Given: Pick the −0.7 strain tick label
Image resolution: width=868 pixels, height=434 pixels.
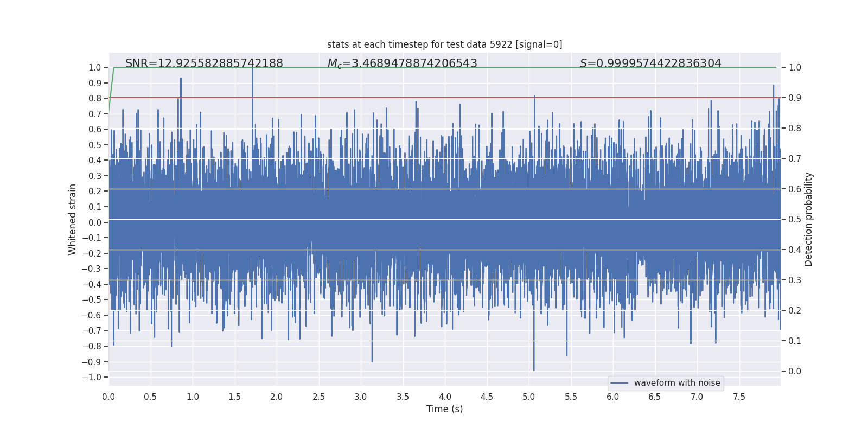Looking at the screenshot, I should 92,331.
